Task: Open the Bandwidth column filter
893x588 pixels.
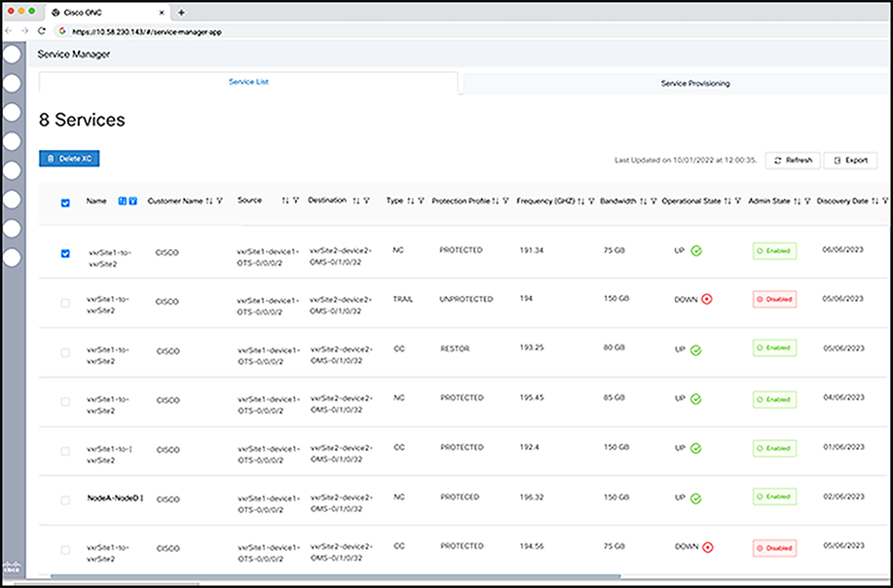Action: [x=653, y=201]
